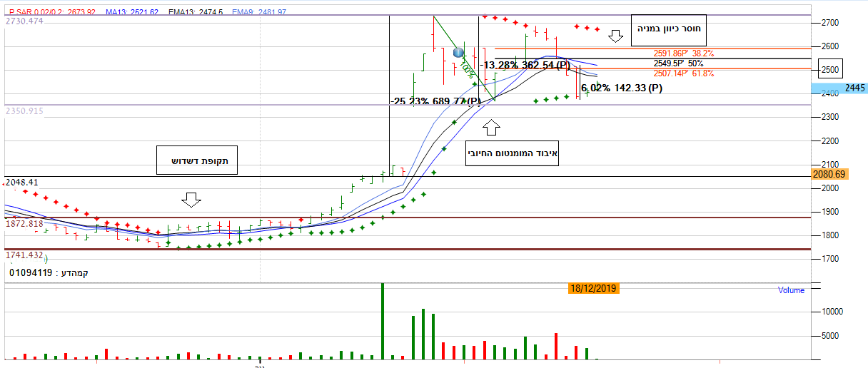
Task: Click the 38.2% Fibonacci level label
Action: point(683,53)
